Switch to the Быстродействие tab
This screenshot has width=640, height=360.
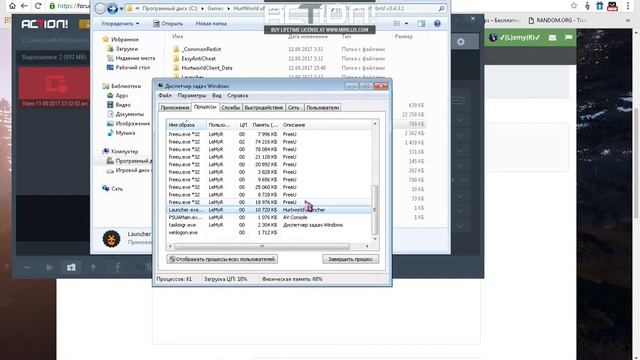pyautogui.click(x=264, y=108)
